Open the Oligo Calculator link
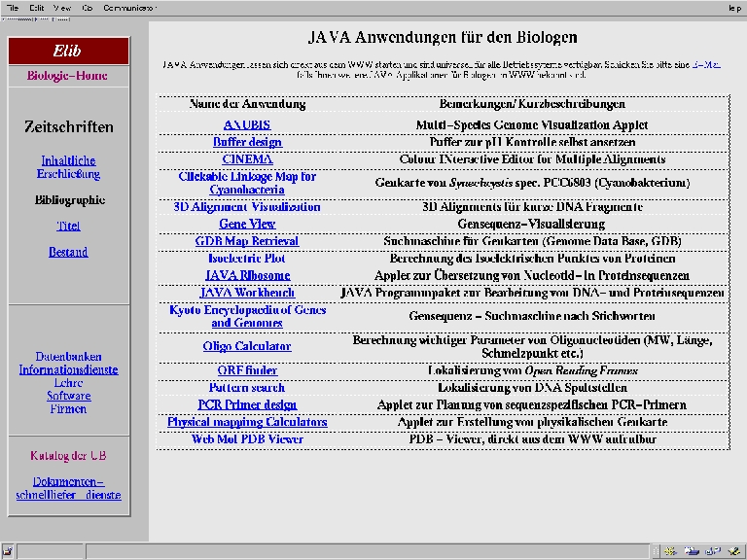The width and height of the screenshot is (747, 560). (x=247, y=346)
